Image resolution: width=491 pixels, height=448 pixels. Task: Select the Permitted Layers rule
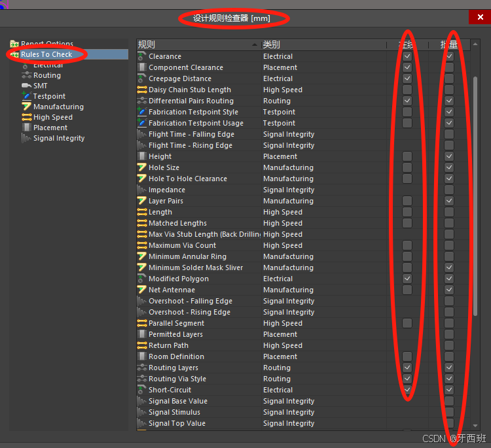coord(303,334)
